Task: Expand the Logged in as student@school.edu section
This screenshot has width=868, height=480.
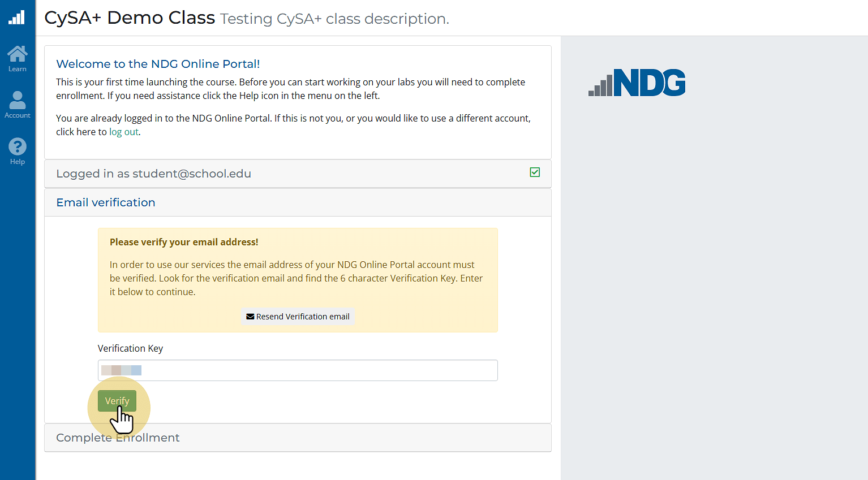Action: [x=298, y=174]
